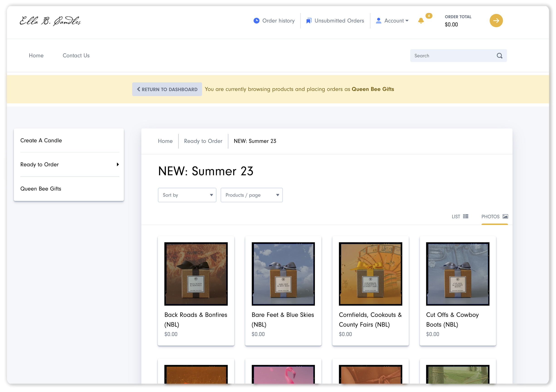Click NEW: Summer 23 breadcrumb text
This screenshot has height=392, width=556.
pos(255,141)
